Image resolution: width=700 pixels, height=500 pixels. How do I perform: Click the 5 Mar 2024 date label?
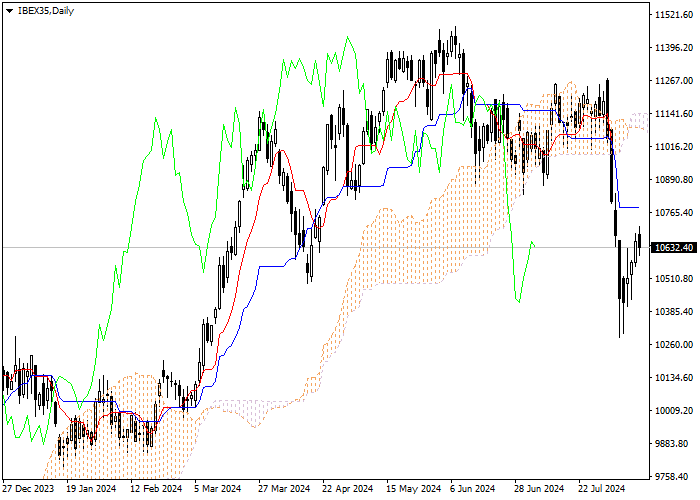point(219,489)
